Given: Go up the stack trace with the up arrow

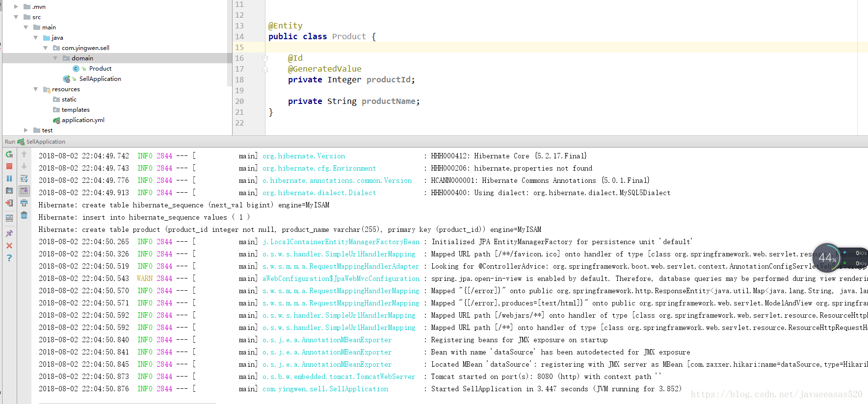Looking at the screenshot, I should click(24, 154).
